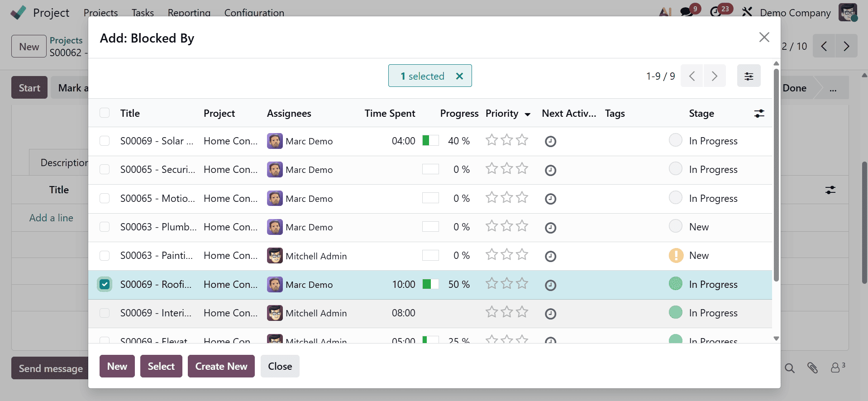This screenshot has height=401, width=868.
Task: Check the box for S00065 - Motio...
Action: 105,198
